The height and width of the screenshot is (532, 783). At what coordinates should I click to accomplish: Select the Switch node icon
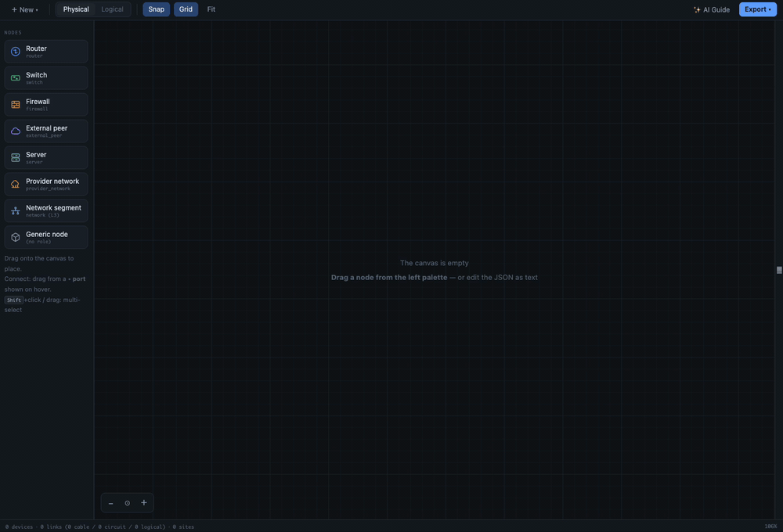[16, 78]
